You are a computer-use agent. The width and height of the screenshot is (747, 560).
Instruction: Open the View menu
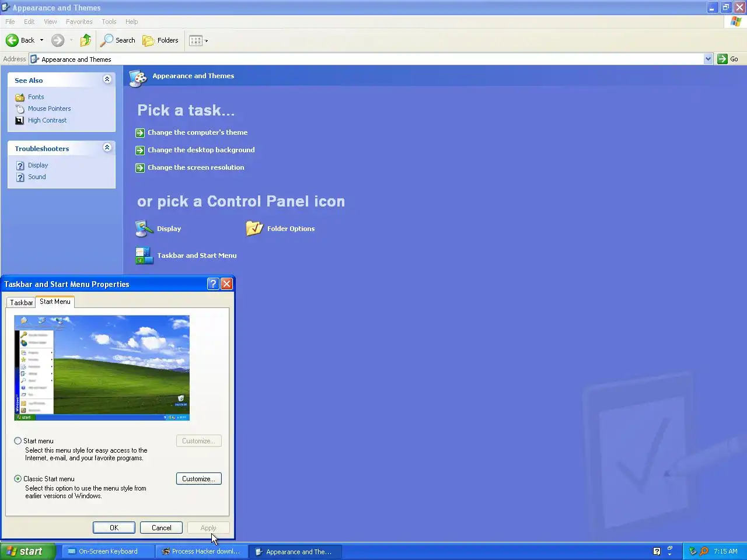(50, 22)
